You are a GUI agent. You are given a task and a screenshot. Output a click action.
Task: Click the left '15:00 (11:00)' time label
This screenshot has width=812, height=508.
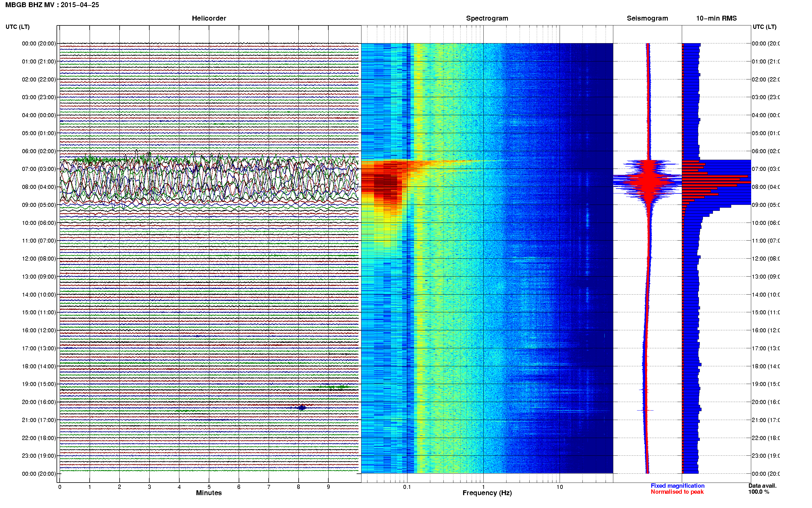[x=39, y=312]
